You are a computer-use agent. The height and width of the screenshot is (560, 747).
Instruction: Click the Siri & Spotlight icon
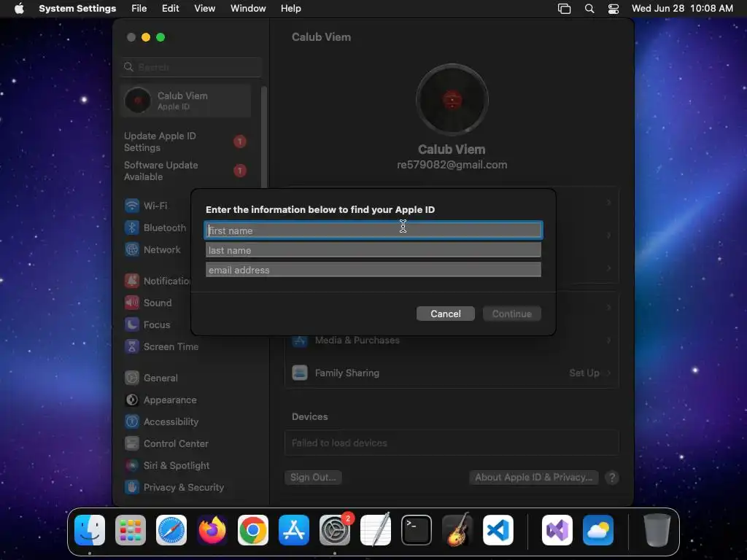coord(132,466)
